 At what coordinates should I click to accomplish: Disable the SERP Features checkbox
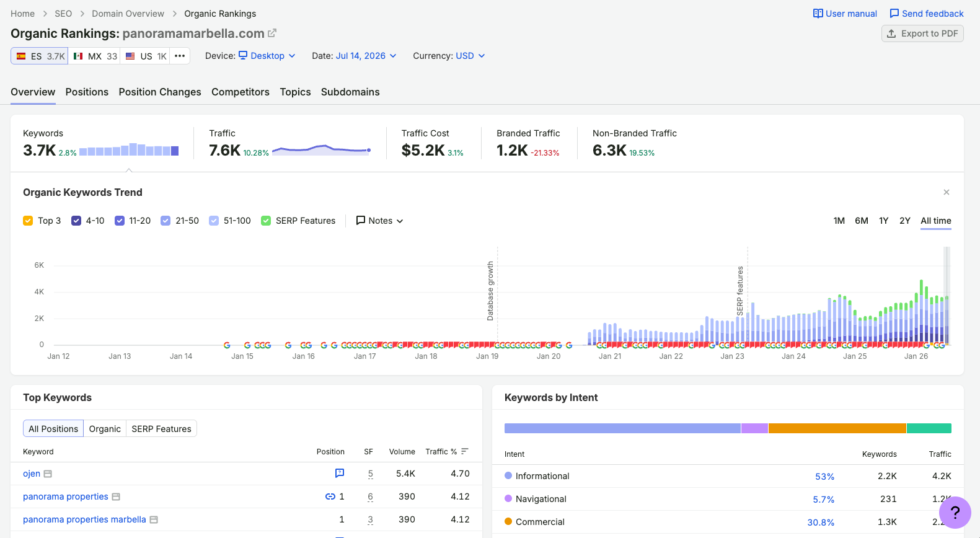point(266,221)
